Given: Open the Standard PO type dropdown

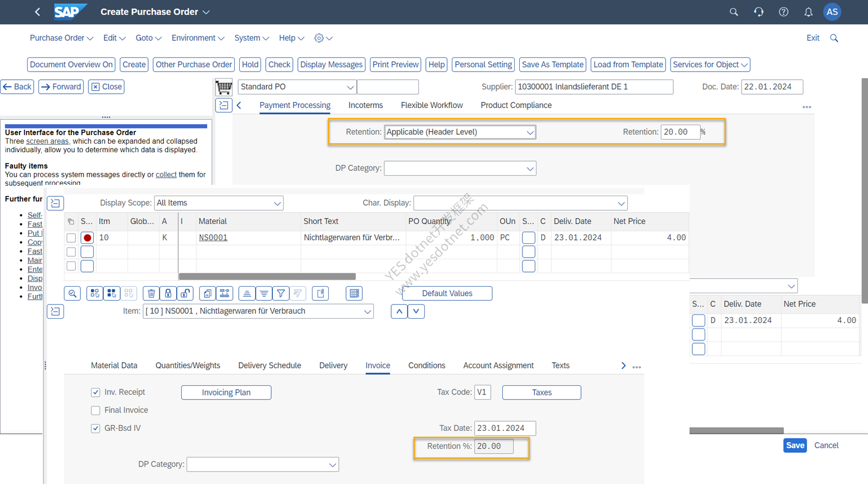Looking at the screenshot, I should [x=297, y=87].
